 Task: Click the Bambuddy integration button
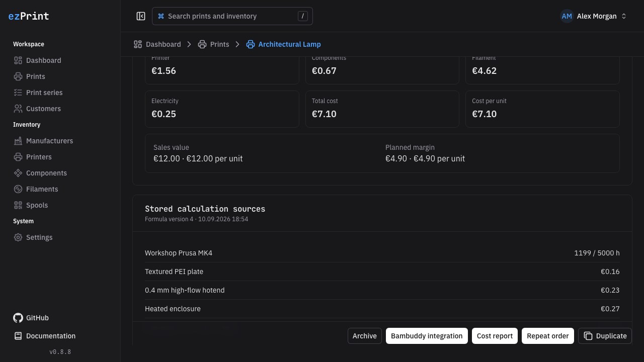[427, 336]
